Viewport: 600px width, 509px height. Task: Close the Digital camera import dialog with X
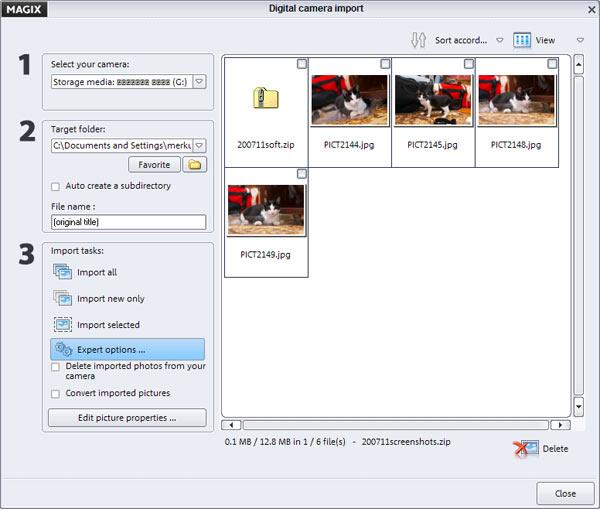coord(591,9)
